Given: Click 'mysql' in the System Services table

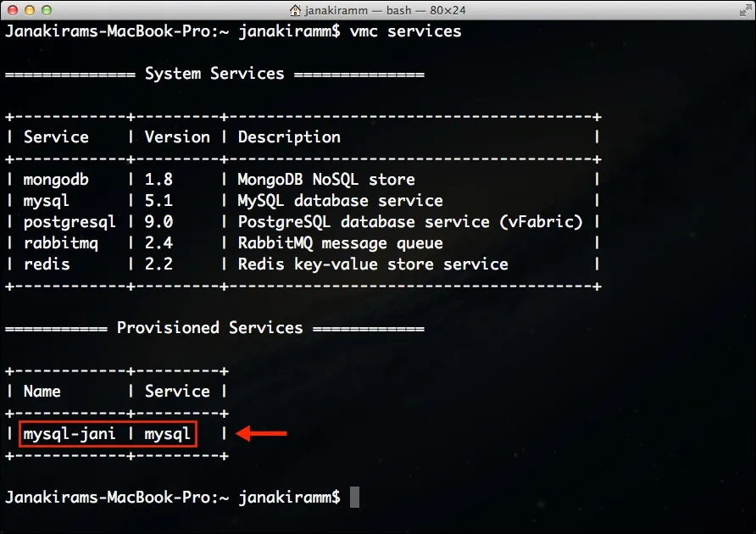Looking at the screenshot, I should [x=47, y=201].
